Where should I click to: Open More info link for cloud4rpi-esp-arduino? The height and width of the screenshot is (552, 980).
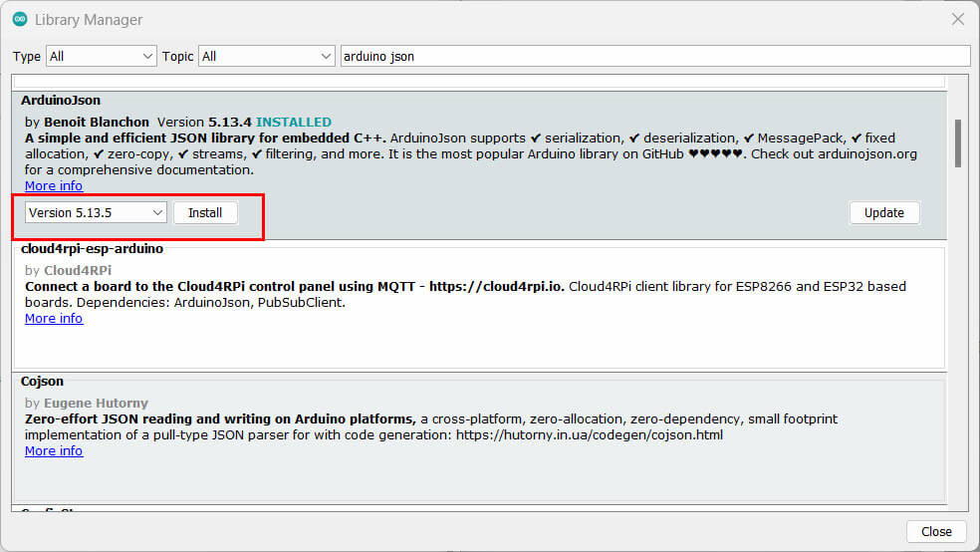[54, 318]
